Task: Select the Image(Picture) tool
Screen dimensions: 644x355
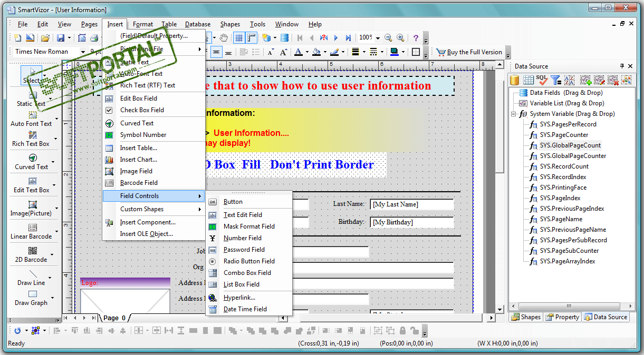Action: point(31,208)
